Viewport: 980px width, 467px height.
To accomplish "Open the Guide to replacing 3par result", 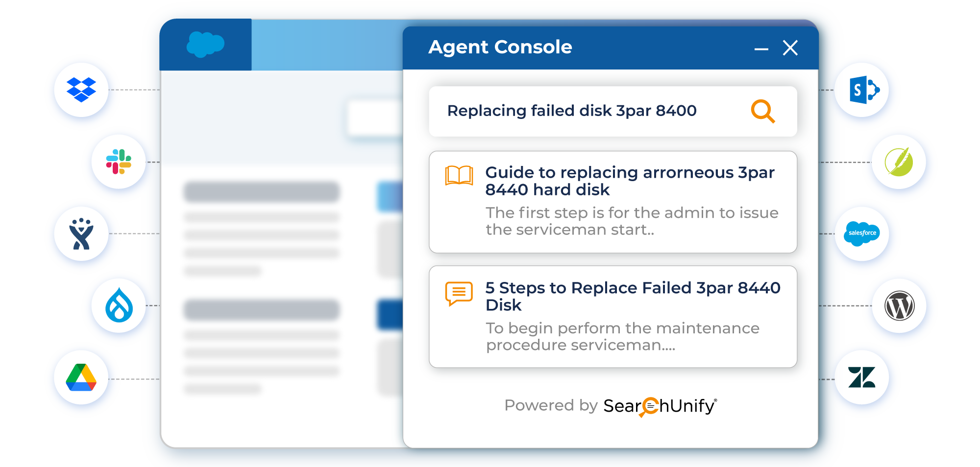I will point(613,202).
